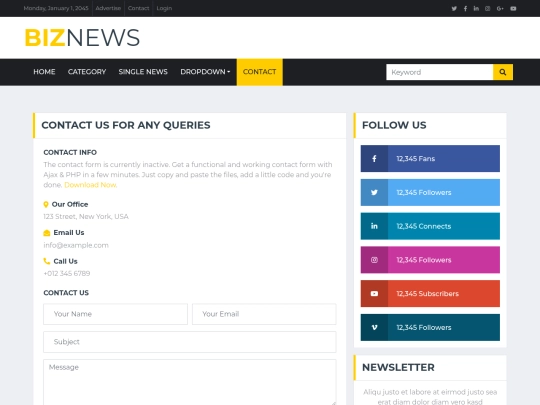Focus the Message text area
Screen dimensions: 540x405
[190, 382]
